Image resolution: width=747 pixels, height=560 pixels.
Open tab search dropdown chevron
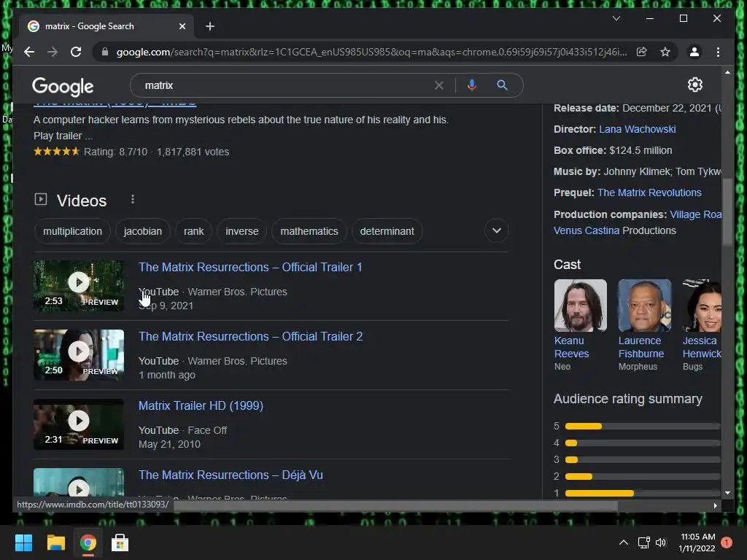[x=616, y=18]
